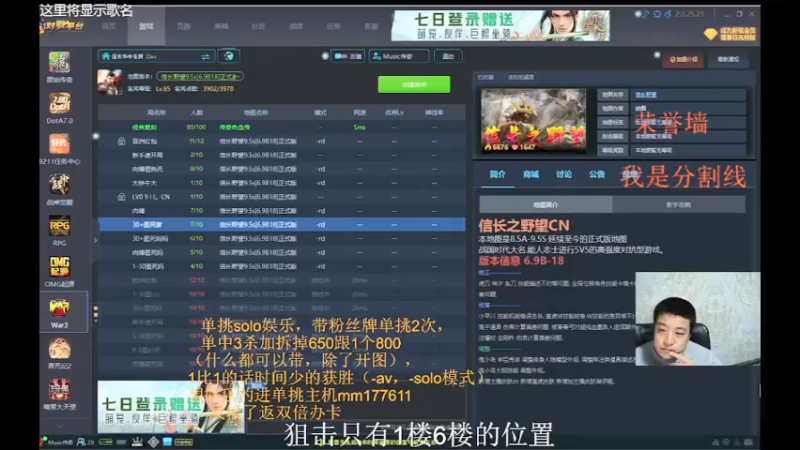Screen dimensions: 800x450
Task: Select the room row showing 9/10 players
Action: [282, 169]
